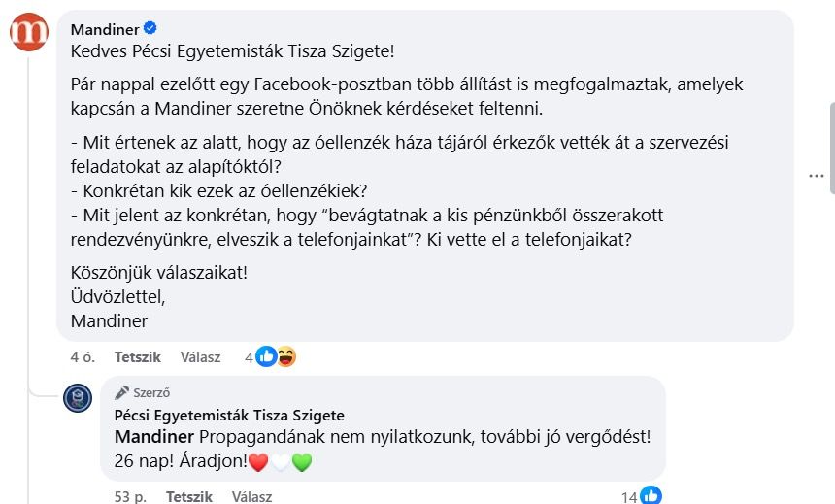
Task: Open the '53 p.' reply timestamp
Action: click(x=127, y=496)
